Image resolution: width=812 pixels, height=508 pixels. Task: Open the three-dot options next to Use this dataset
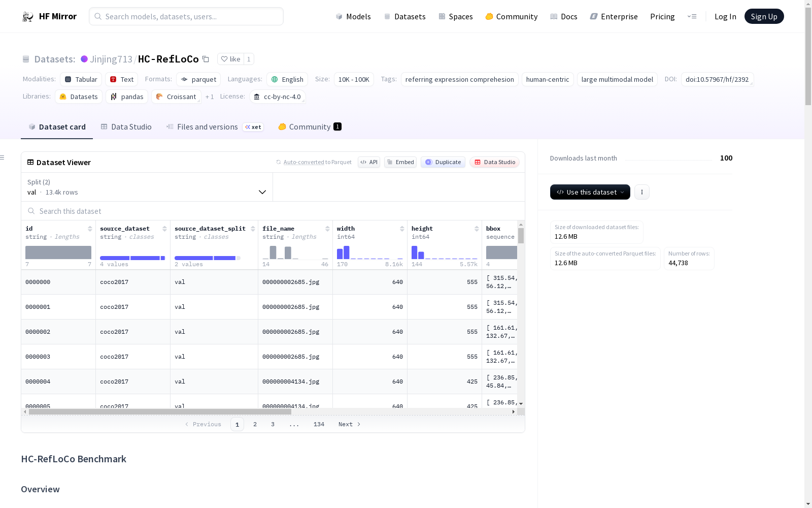click(x=642, y=192)
